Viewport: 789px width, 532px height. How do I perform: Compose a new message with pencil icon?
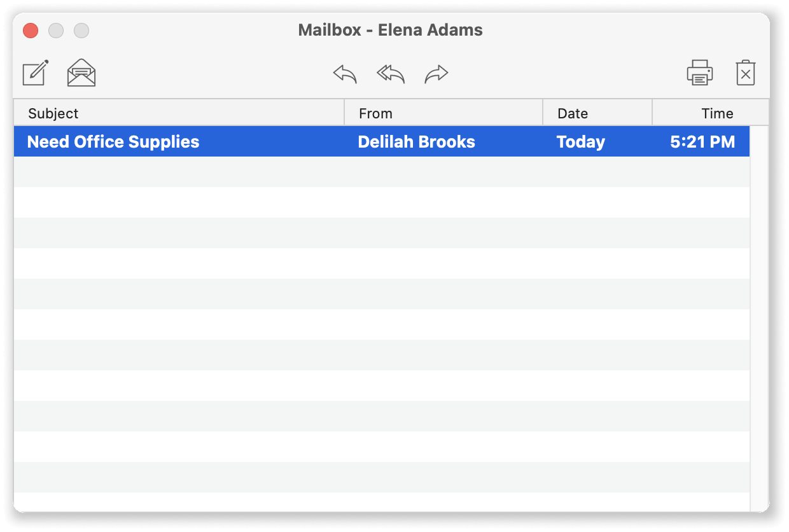click(x=36, y=73)
